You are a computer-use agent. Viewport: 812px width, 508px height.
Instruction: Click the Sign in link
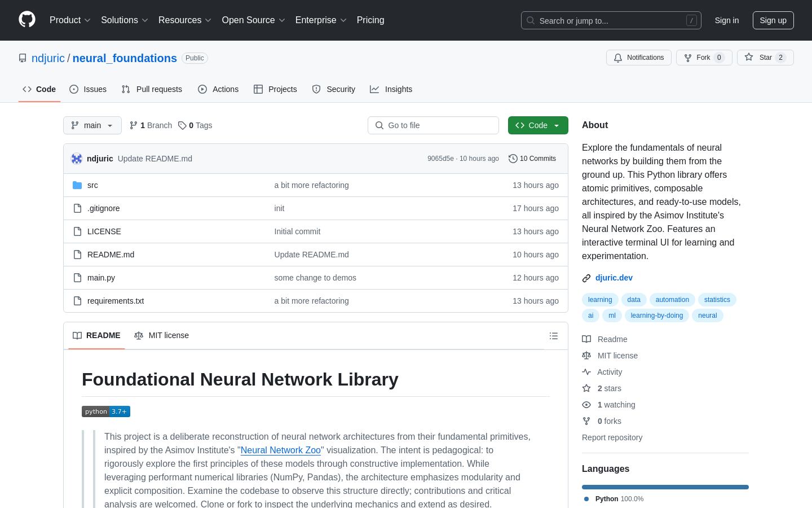click(727, 20)
